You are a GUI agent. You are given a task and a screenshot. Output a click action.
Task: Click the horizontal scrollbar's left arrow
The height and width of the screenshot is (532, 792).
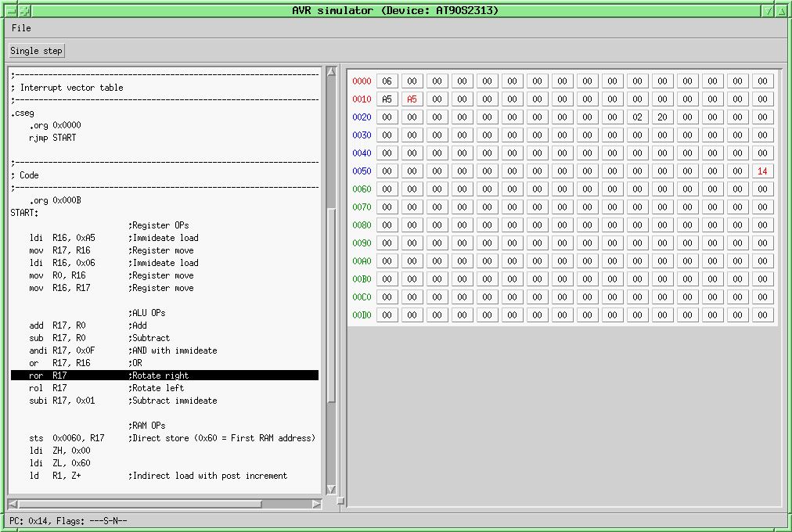point(13,504)
